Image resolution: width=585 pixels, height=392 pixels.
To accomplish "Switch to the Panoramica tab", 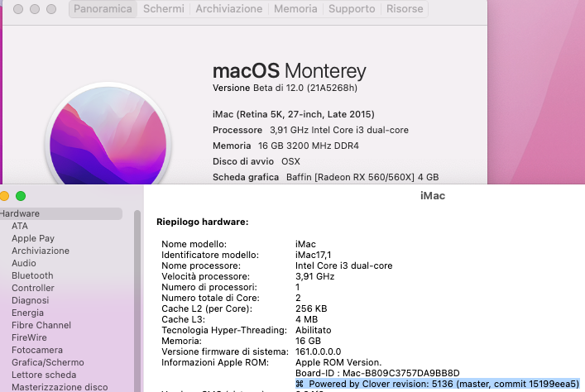I will (103, 8).
